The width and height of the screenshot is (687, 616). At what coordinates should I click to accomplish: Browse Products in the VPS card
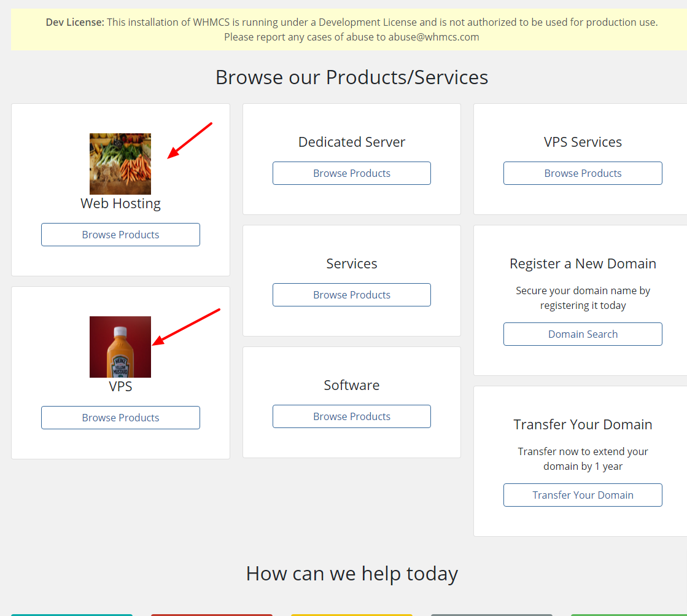tap(120, 418)
